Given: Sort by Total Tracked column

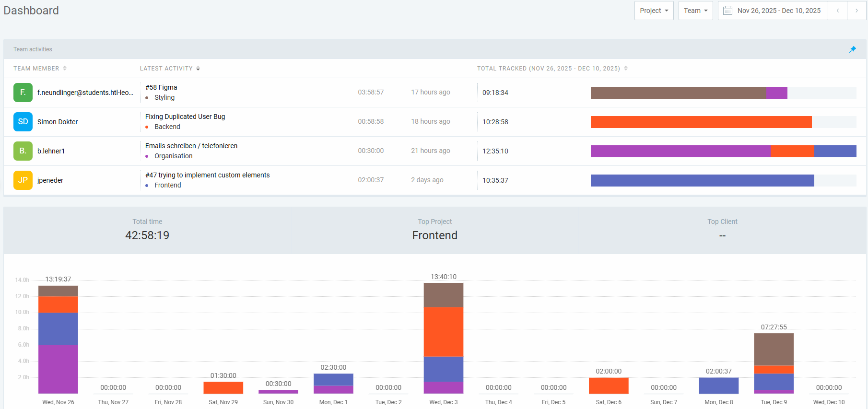Looking at the screenshot, I should pos(552,69).
